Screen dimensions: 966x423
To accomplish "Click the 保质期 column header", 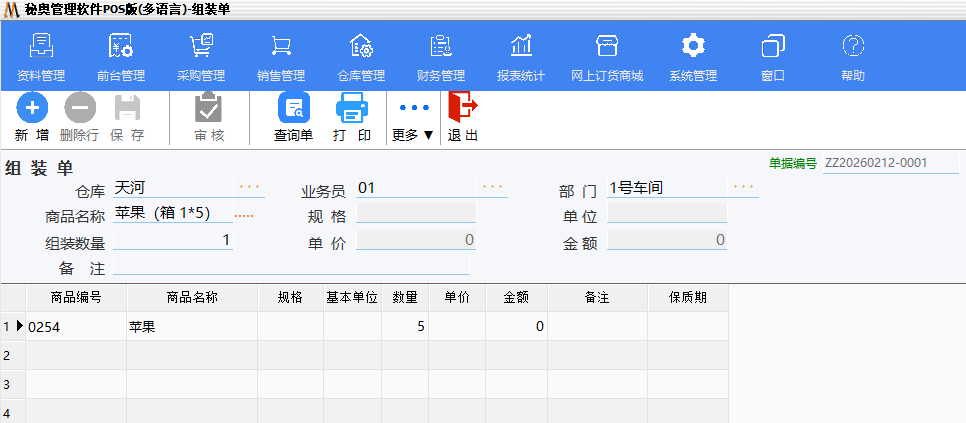I will coord(687,297).
